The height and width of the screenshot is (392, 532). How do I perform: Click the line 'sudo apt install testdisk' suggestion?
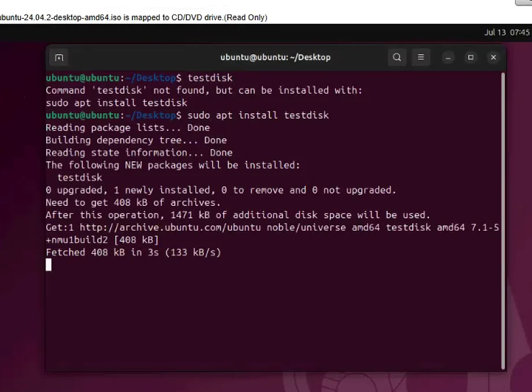click(x=116, y=103)
